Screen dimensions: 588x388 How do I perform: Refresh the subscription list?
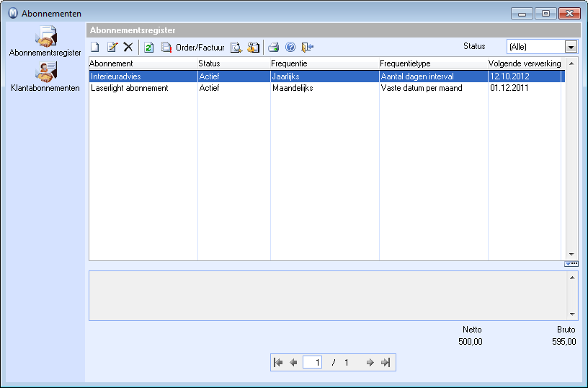149,48
